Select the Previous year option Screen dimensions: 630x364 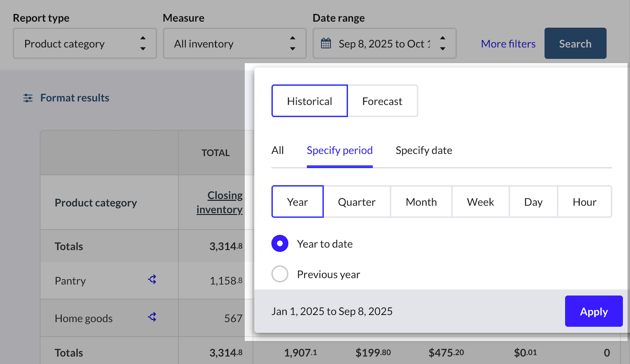(279, 274)
